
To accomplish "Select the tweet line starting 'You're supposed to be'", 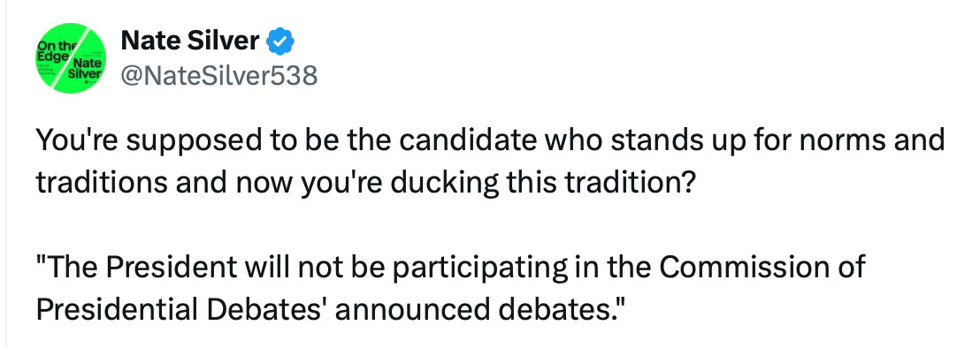I will pos(490,141).
